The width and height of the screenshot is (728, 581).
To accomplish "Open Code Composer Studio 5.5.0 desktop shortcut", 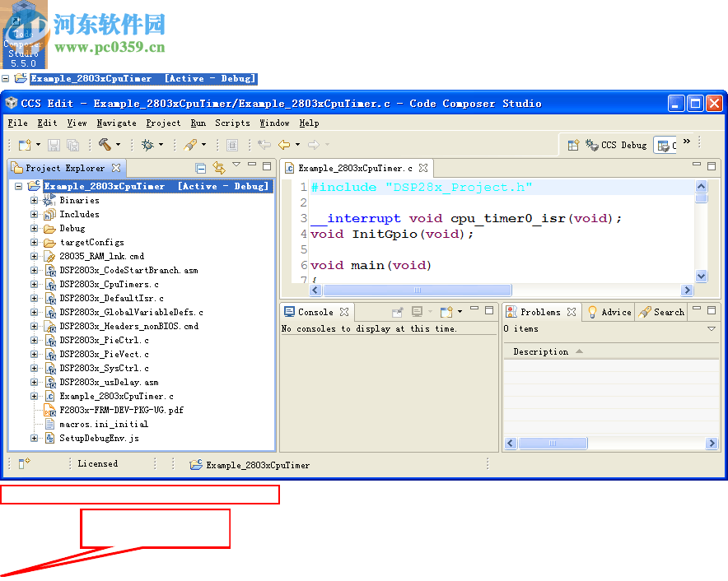I will tap(23, 35).
